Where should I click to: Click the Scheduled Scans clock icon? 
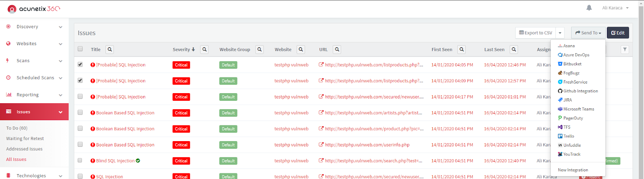point(8,77)
